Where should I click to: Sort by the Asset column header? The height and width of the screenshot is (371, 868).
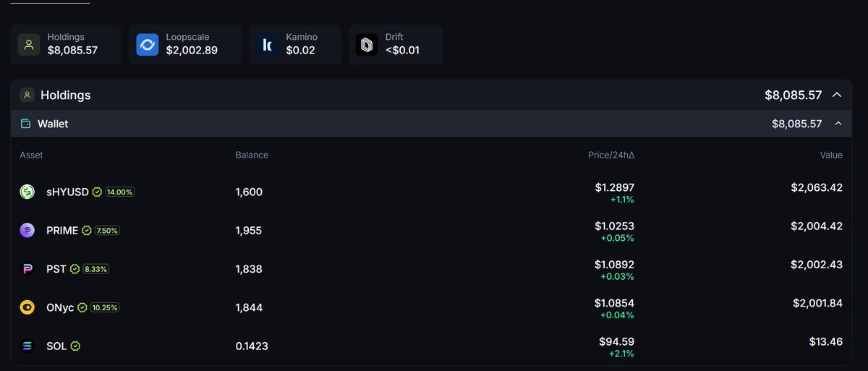pyautogui.click(x=31, y=155)
